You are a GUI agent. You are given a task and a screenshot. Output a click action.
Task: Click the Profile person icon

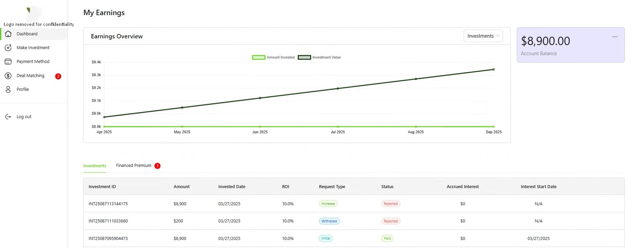tap(8, 90)
